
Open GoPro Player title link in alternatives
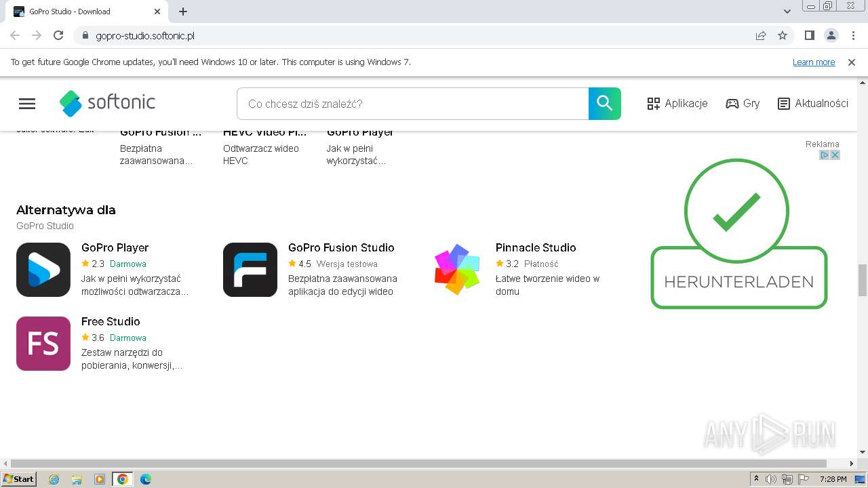[115, 247]
